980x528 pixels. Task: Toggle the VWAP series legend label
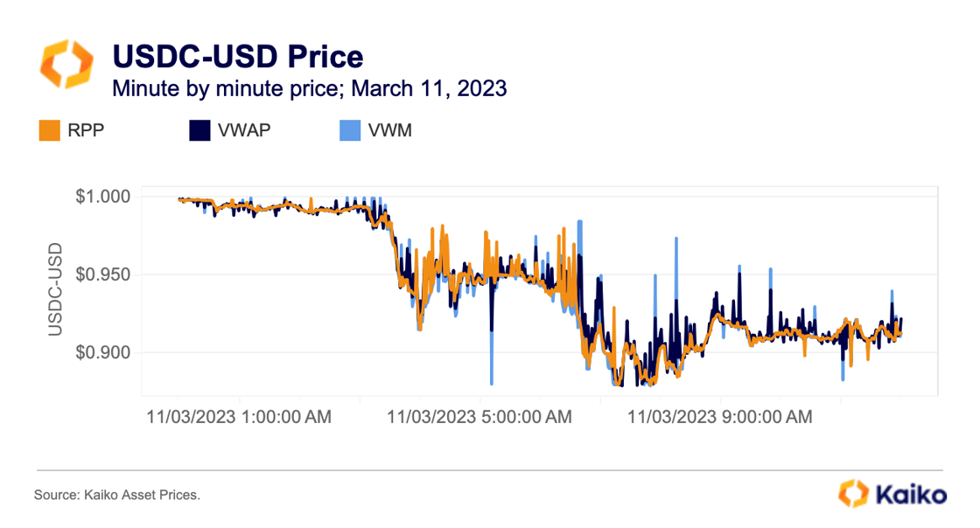[243, 131]
